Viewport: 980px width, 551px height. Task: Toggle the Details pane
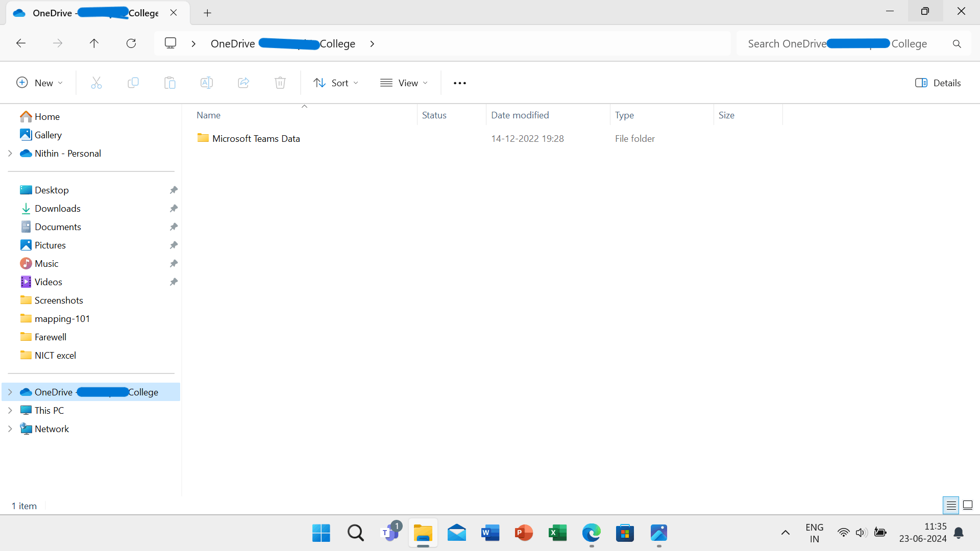938,83
